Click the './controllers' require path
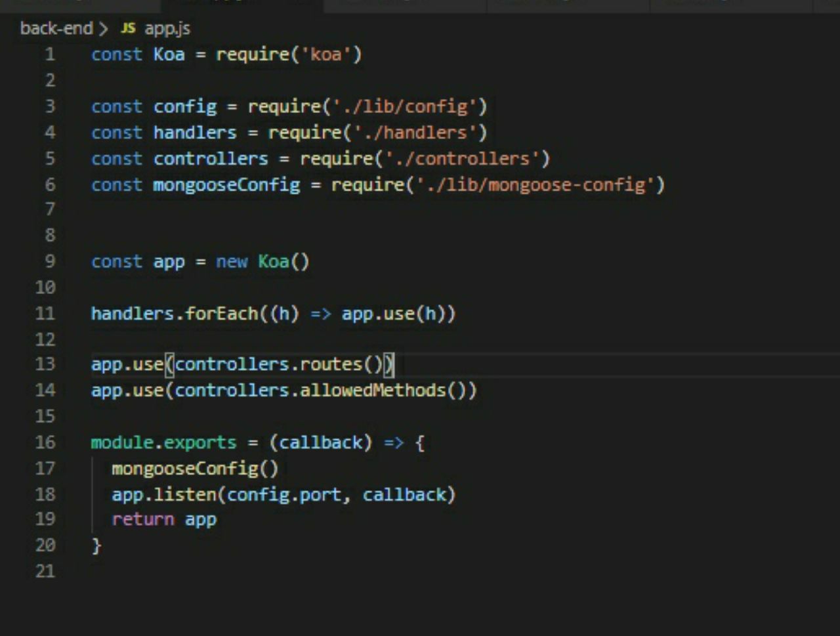The height and width of the screenshot is (636, 840). [x=463, y=159]
